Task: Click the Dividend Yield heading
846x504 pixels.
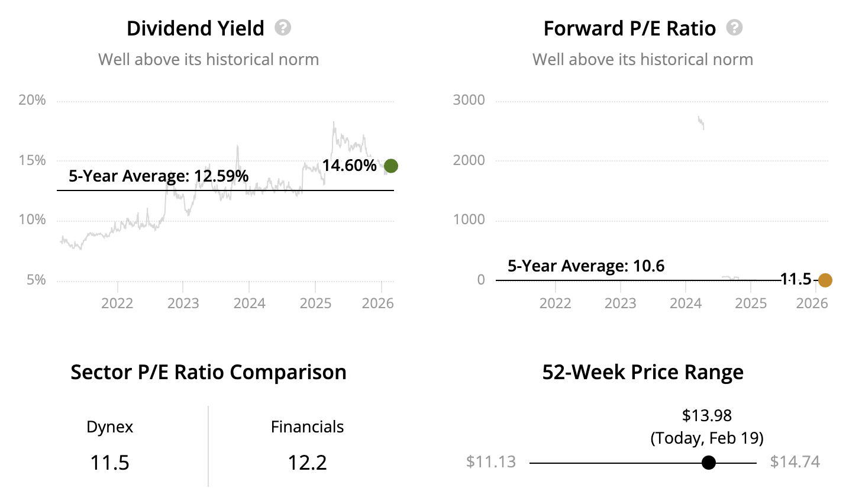Action: pyautogui.click(x=195, y=28)
